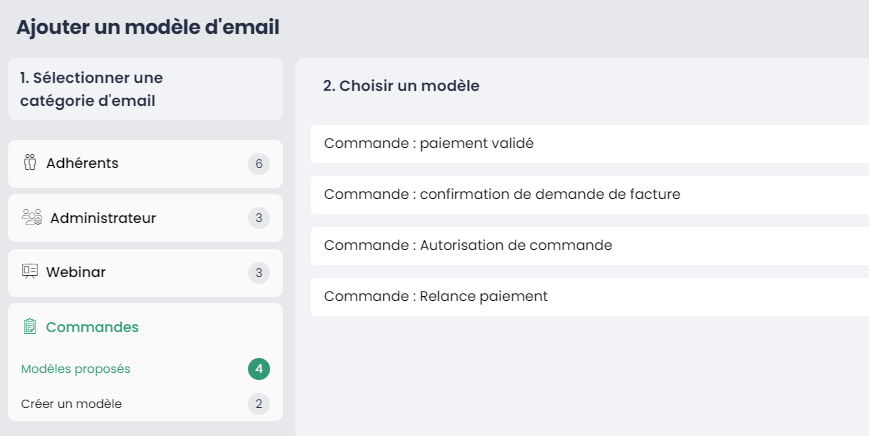Select Commande : Relance paiement template
The image size is (869, 436).
(590, 296)
